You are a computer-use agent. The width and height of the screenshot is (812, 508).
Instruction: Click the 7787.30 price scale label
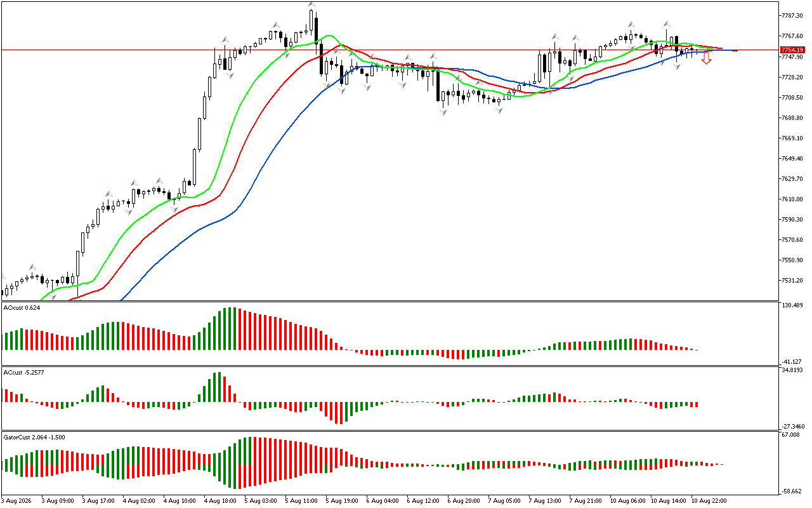(x=791, y=16)
